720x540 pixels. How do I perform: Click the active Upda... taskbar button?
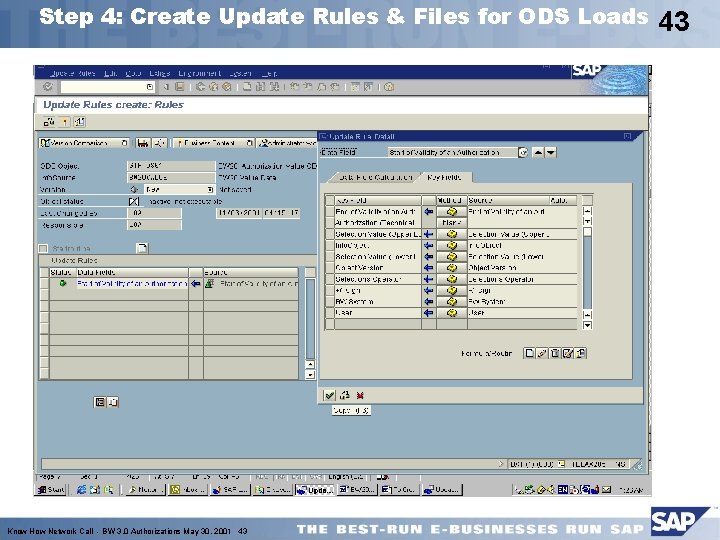(x=315, y=490)
